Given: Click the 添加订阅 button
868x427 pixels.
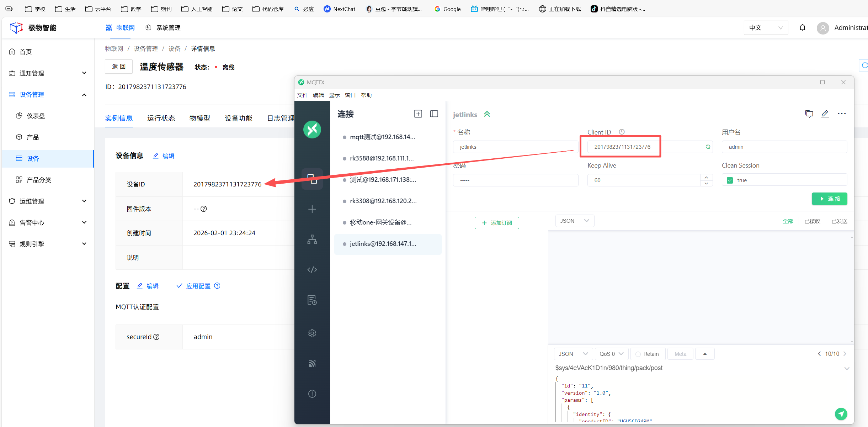Looking at the screenshot, I should (496, 223).
